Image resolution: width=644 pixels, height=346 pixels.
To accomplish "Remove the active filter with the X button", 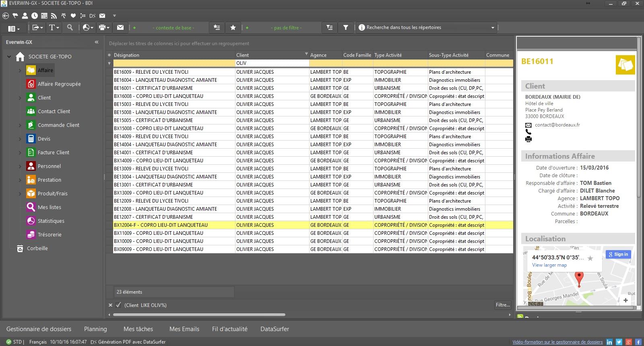I will [111, 305].
